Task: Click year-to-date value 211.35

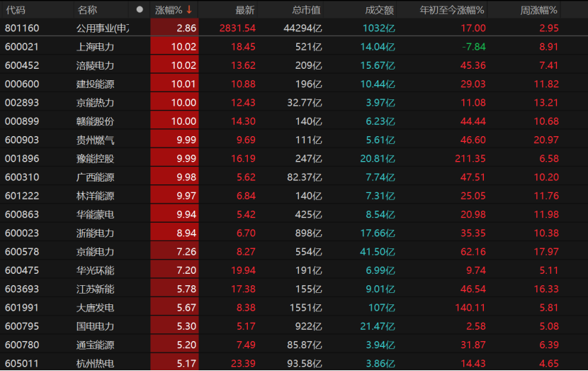Action: coord(470,159)
